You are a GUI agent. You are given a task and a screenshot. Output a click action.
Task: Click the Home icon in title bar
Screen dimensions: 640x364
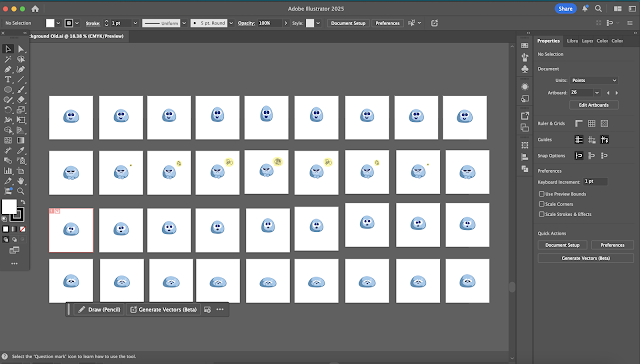pyautogui.click(x=35, y=9)
